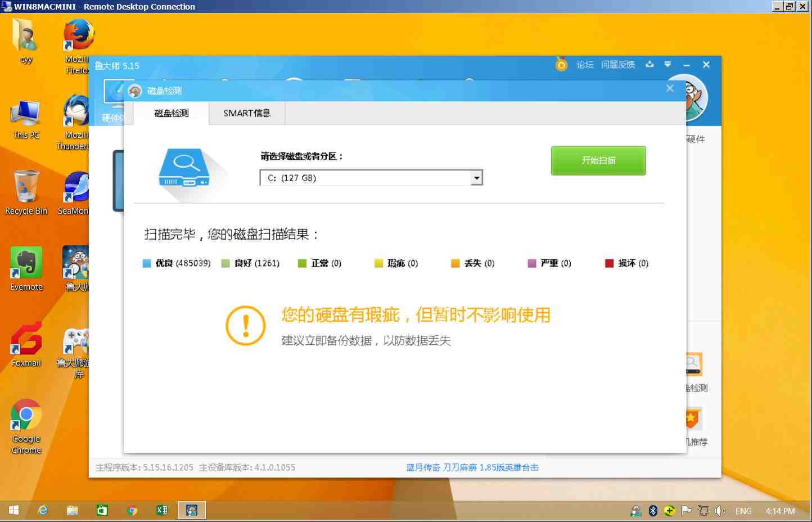Open the Windows Start button

pyautogui.click(x=13, y=510)
